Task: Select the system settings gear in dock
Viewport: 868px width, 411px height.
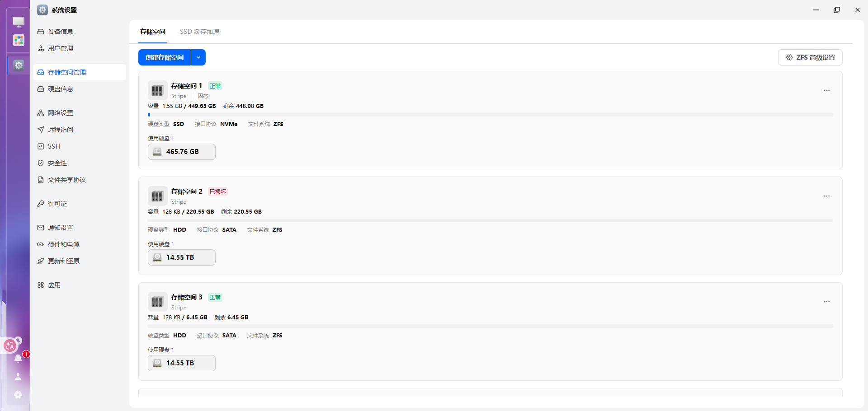Action: click(19, 65)
